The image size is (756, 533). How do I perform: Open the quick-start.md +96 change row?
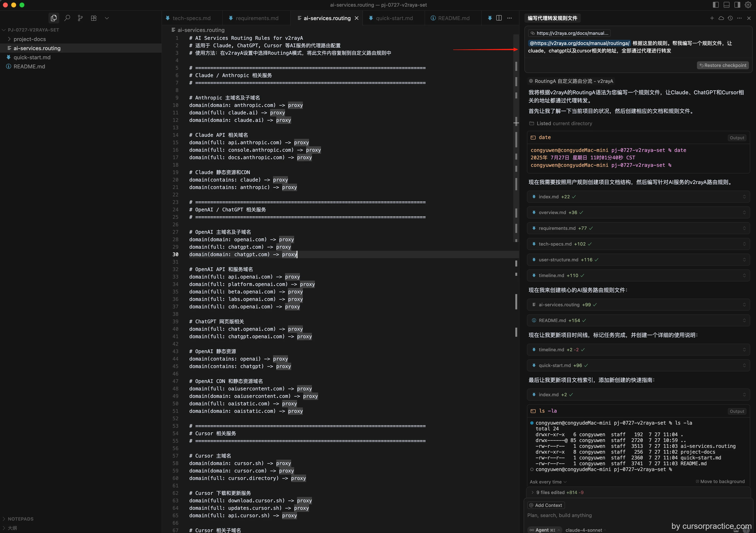click(x=638, y=365)
